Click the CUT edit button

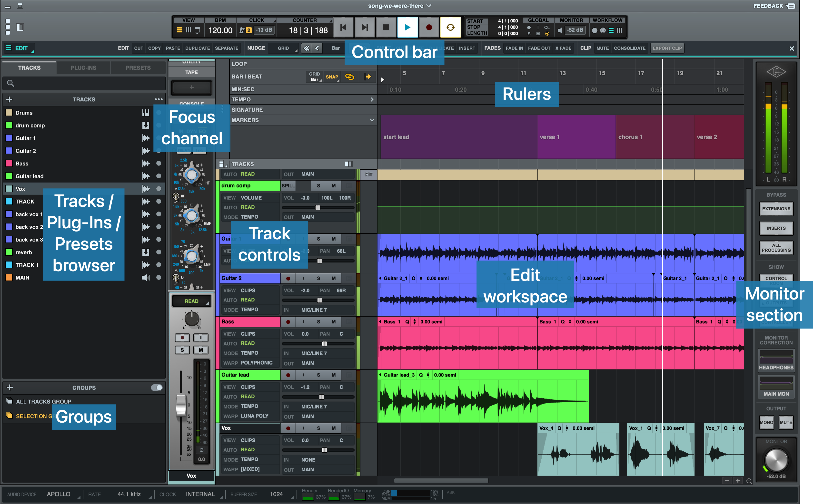point(139,48)
